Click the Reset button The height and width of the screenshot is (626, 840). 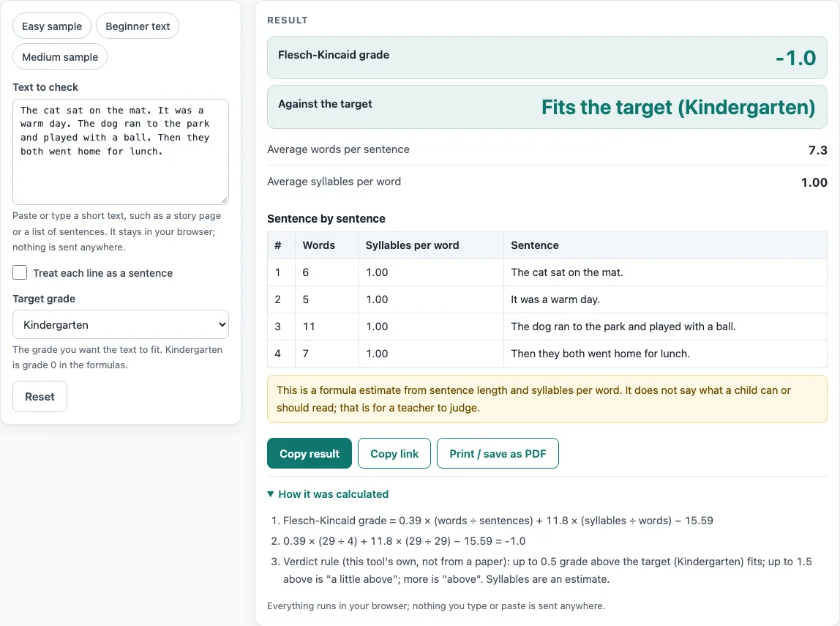point(40,397)
